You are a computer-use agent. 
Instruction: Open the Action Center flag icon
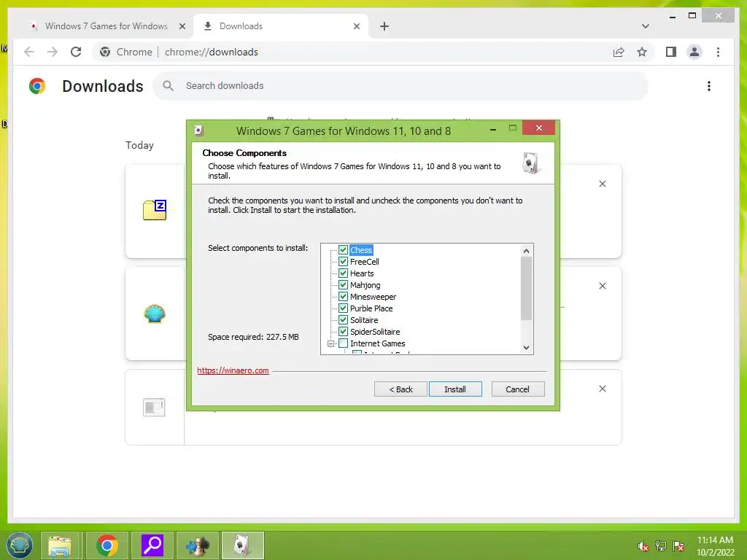[678, 546]
